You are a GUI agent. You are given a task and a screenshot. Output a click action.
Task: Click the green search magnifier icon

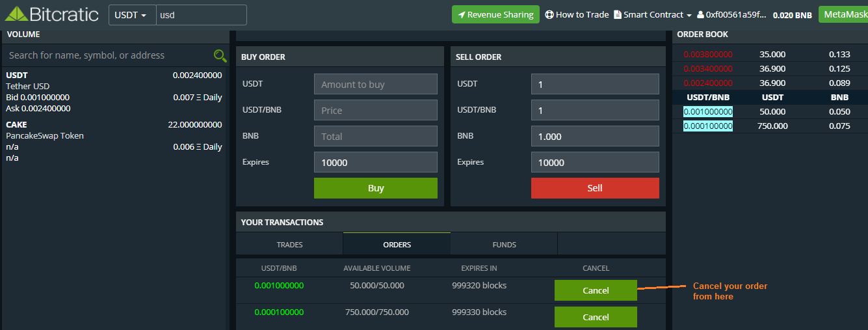(220, 56)
